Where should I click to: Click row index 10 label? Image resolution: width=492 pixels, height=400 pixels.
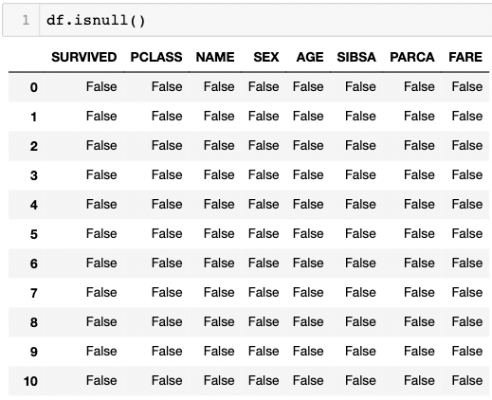[31, 381]
